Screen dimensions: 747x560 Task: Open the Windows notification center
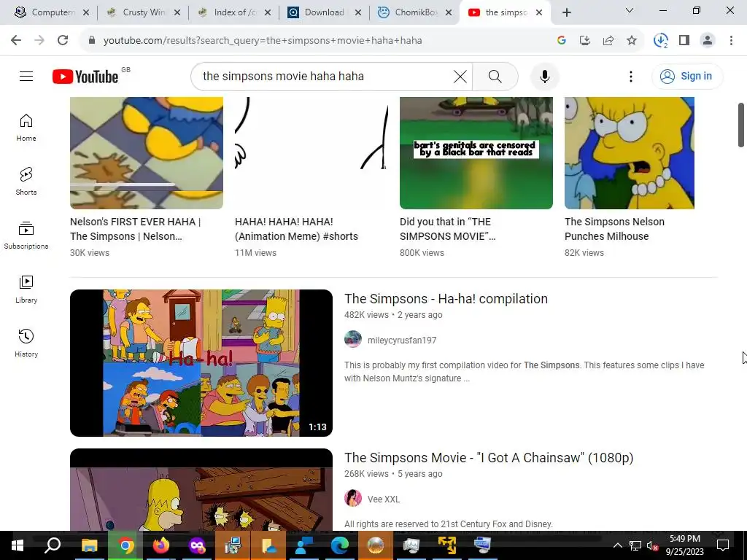pos(723,545)
